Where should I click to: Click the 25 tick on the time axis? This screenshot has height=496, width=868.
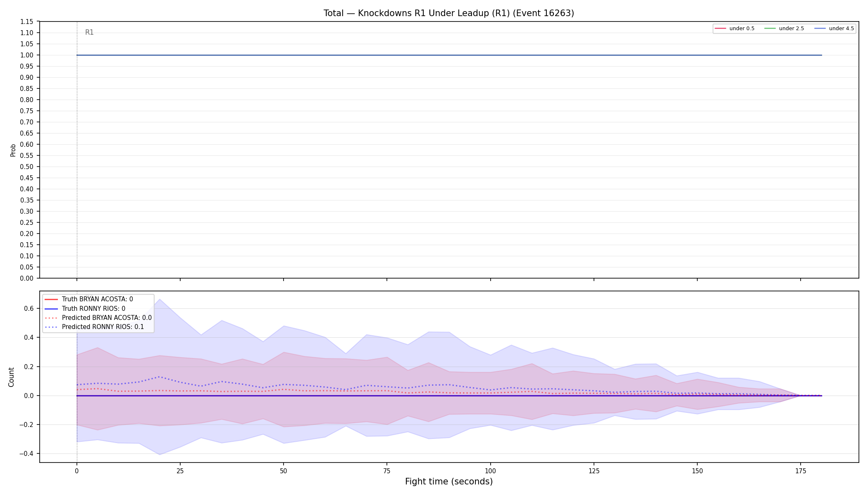tap(180, 471)
